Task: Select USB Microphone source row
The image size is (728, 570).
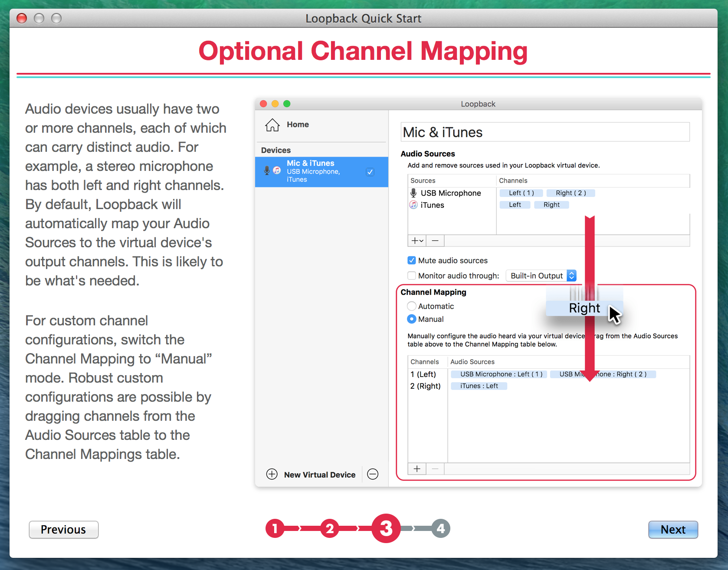Action: 549,193
